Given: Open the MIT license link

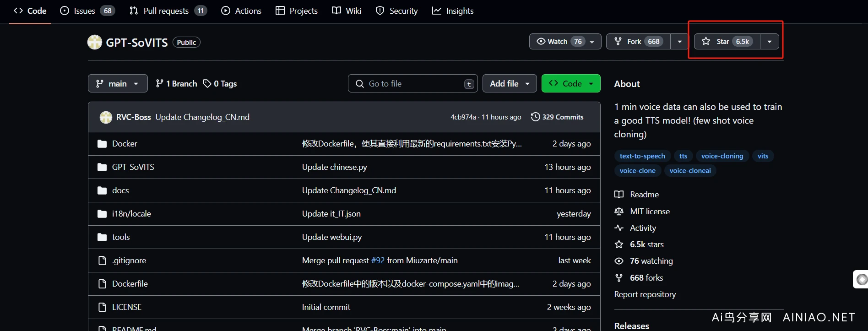Looking at the screenshot, I should tap(642, 212).
